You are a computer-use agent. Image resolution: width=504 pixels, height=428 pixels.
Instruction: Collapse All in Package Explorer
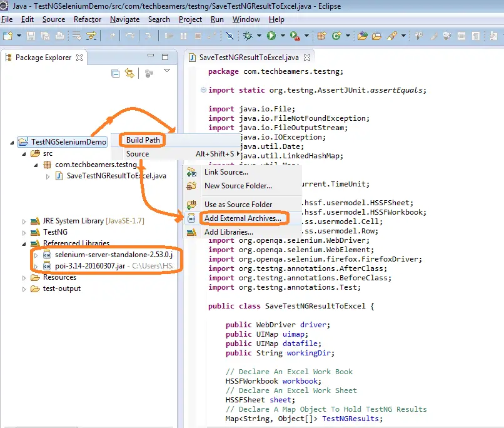point(116,73)
